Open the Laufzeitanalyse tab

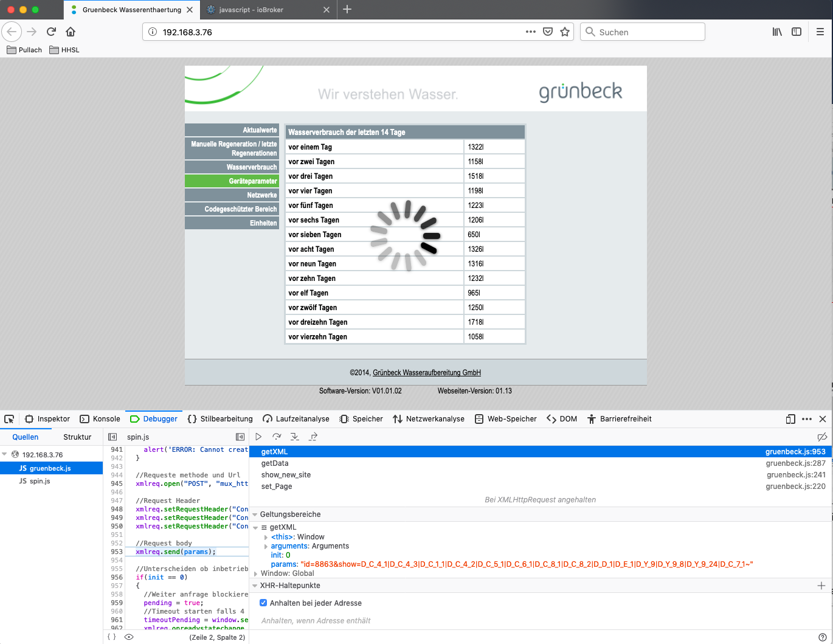pyautogui.click(x=296, y=419)
